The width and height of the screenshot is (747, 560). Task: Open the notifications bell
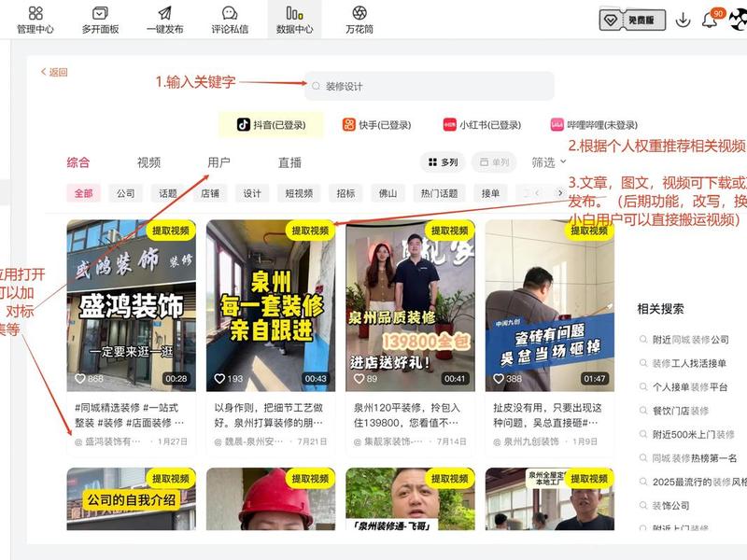pyautogui.click(x=709, y=20)
